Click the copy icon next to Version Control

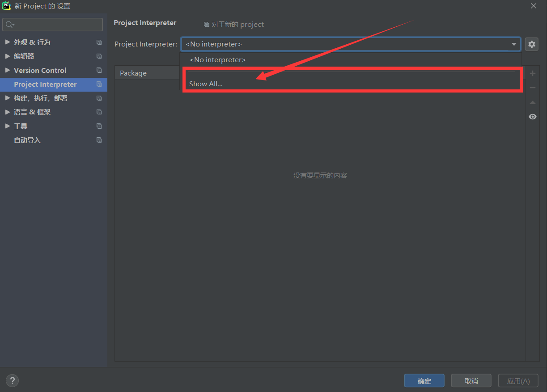tap(99, 70)
